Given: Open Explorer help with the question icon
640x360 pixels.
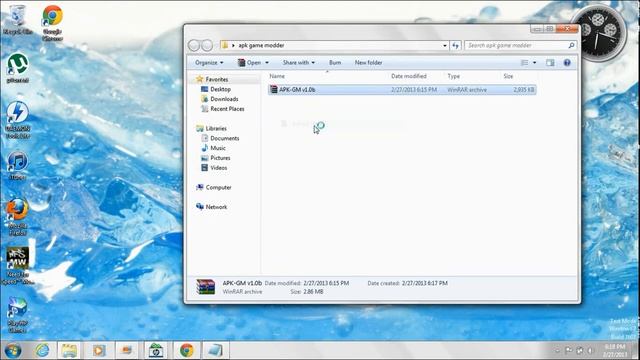Looking at the screenshot, I should click(x=567, y=62).
